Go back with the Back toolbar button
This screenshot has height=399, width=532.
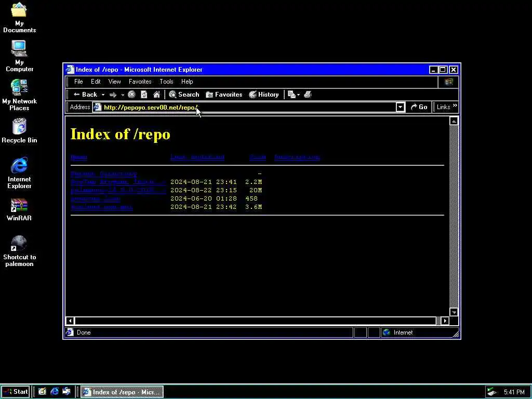pos(85,95)
